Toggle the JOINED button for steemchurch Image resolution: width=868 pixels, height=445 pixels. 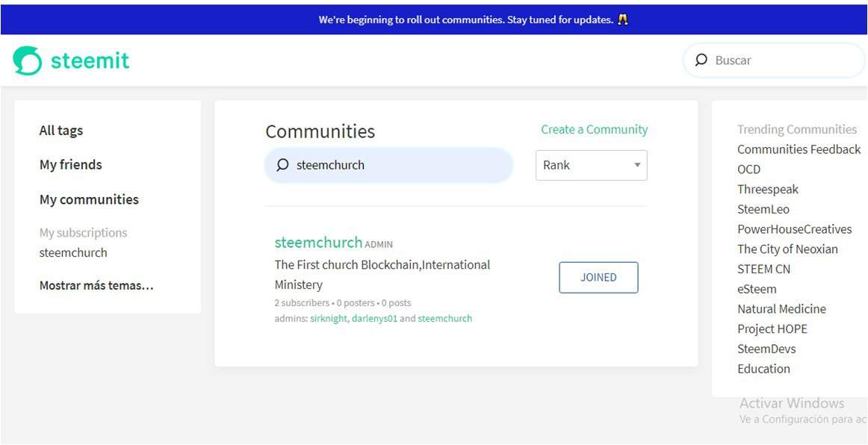pos(598,277)
